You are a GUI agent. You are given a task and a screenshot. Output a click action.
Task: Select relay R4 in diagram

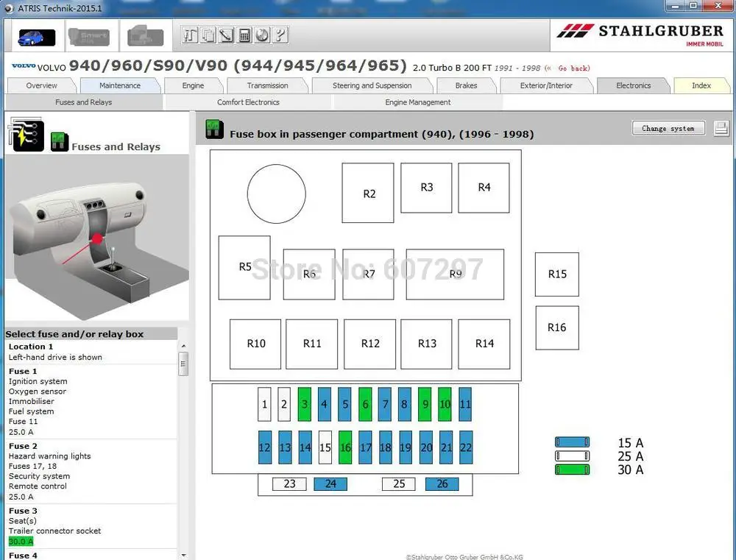484,188
